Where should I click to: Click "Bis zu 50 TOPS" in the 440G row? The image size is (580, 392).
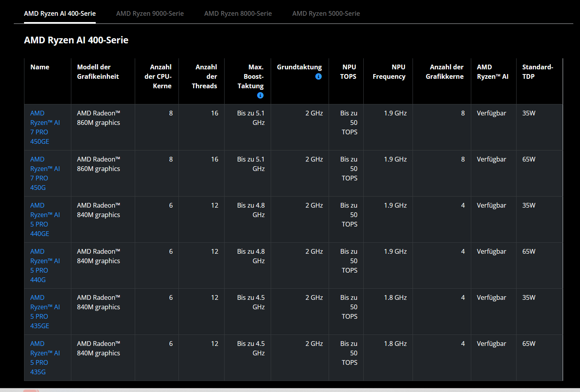point(349,261)
